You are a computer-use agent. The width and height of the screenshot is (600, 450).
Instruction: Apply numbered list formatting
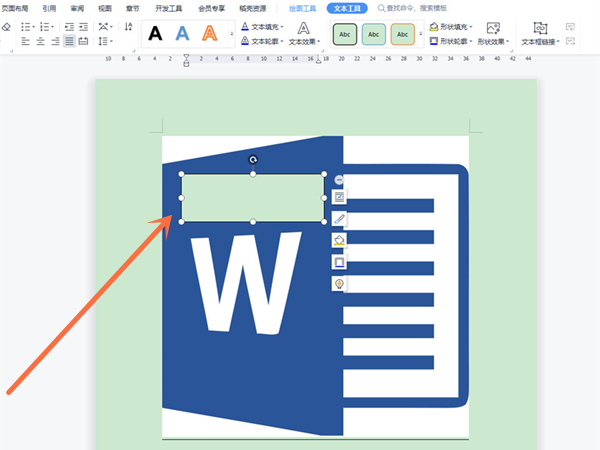tap(46, 27)
